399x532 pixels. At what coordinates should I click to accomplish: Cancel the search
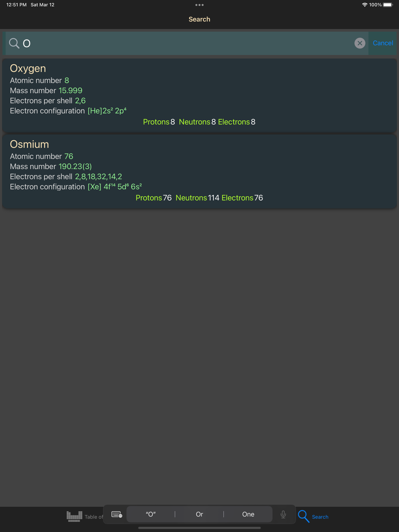point(383,43)
